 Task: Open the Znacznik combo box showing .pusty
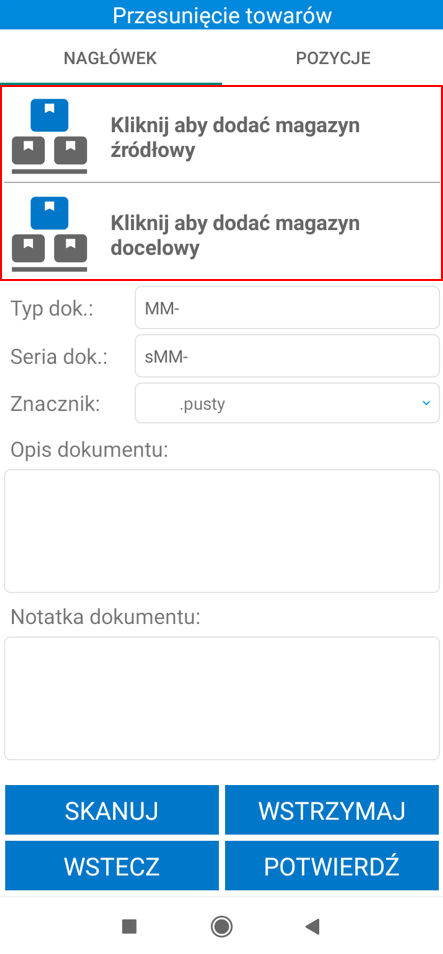(x=287, y=403)
